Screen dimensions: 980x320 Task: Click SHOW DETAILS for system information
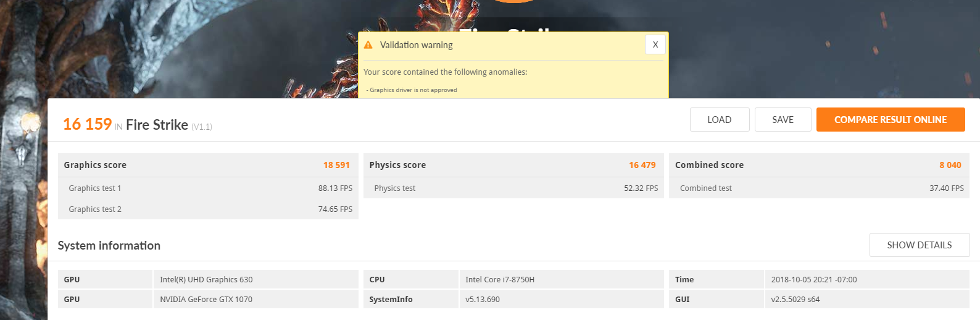pos(920,245)
